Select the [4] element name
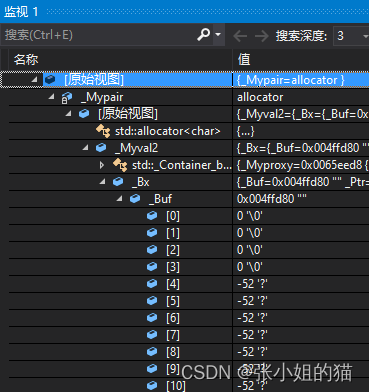This screenshot has height=392, width=369. (173, 284)
